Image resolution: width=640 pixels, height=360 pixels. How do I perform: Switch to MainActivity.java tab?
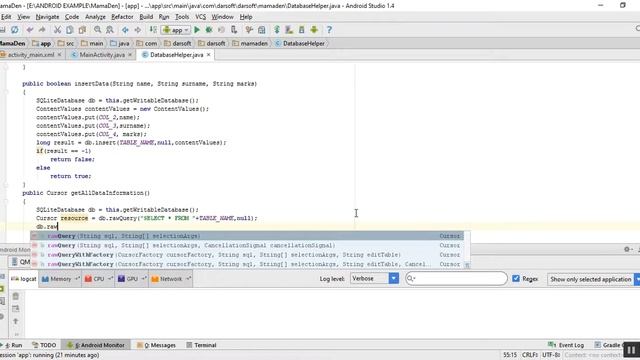click(x=102, y=55)
